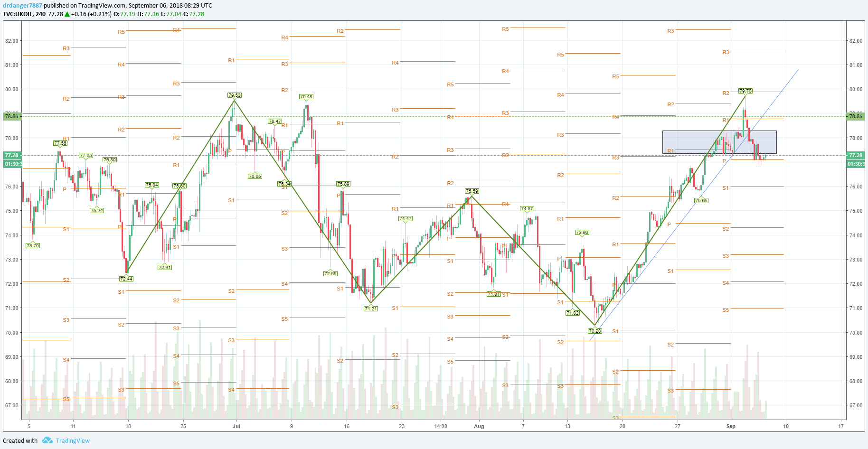The image size is (868, 449).
Task: Click the 01:30 countdown tag on the right axis
Action: tap(856, 164)
